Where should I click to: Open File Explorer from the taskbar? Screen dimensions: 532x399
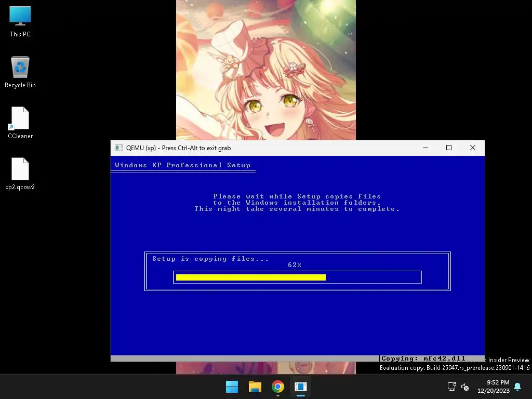pyautogui.click(x=255, y=387)
